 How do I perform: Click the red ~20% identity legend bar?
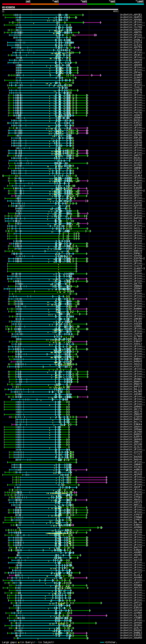click(16, 4)
